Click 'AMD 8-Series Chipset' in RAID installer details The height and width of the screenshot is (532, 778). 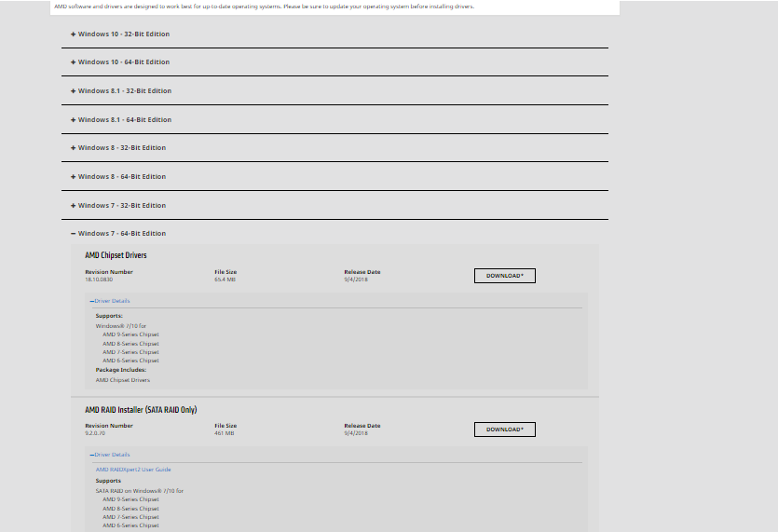point(131,508)
